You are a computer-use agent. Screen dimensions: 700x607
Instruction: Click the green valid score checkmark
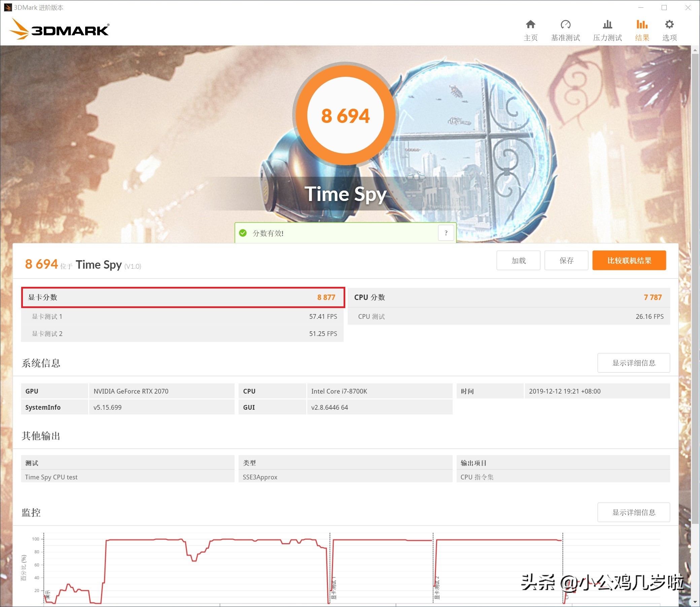tap(243, 233)
